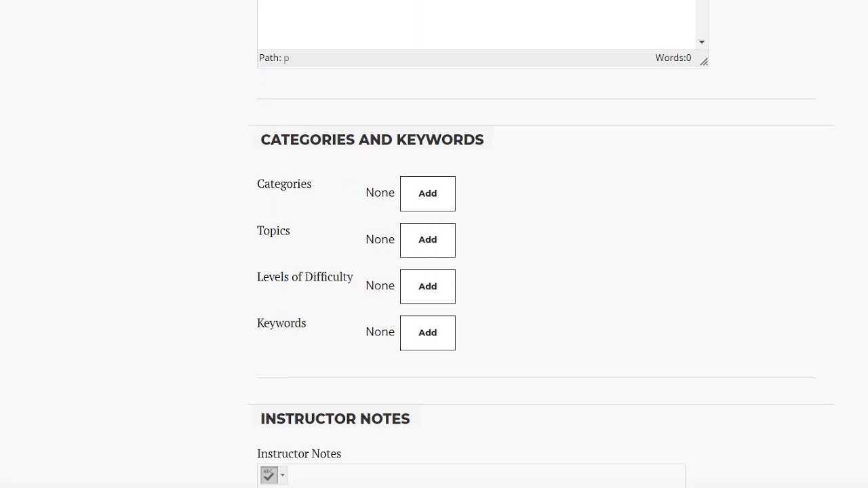Click the editor scrollbar down arrow
The height and width of the screenshot is (488, 868).
pos(702,42)
